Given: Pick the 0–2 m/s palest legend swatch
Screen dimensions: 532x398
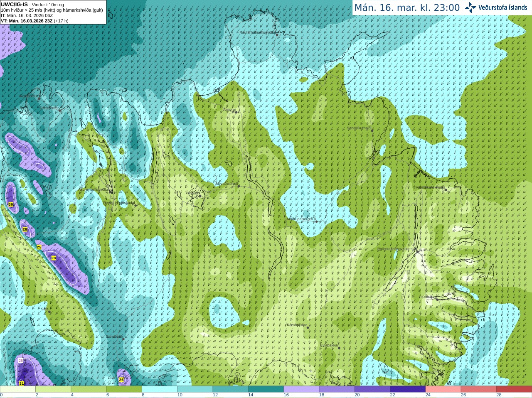Looking at the screenshot, I should (x=18, y=389).
